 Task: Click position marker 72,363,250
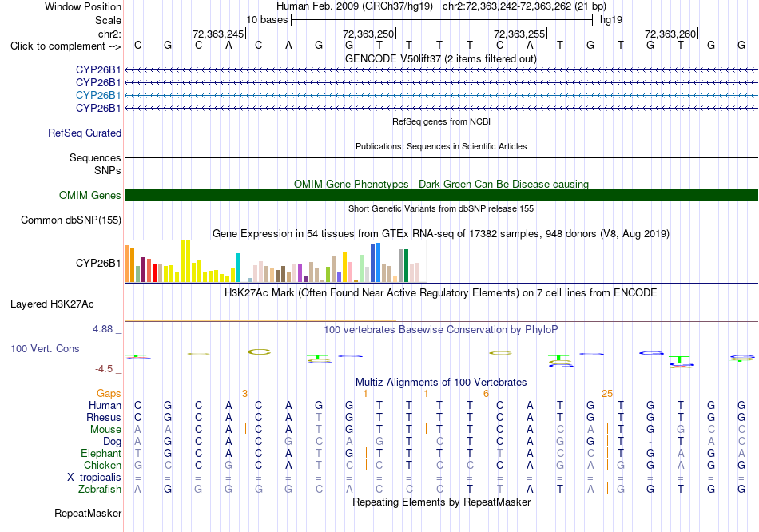click(x=368, y=34)
